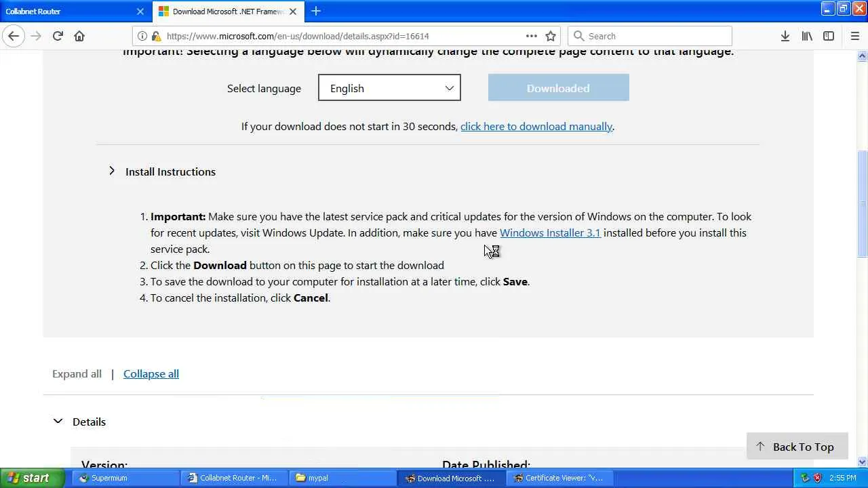Screen dimensions: 868x488
Task: Switch to Supermium in the taskbar
Action: (x=125, y=478)
